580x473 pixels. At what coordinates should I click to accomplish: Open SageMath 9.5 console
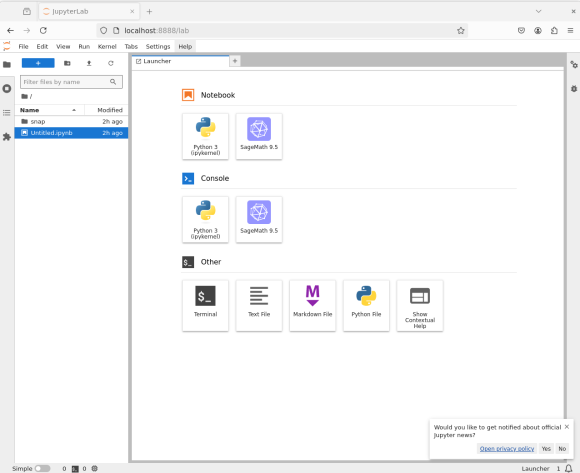[x=259, y=220]
